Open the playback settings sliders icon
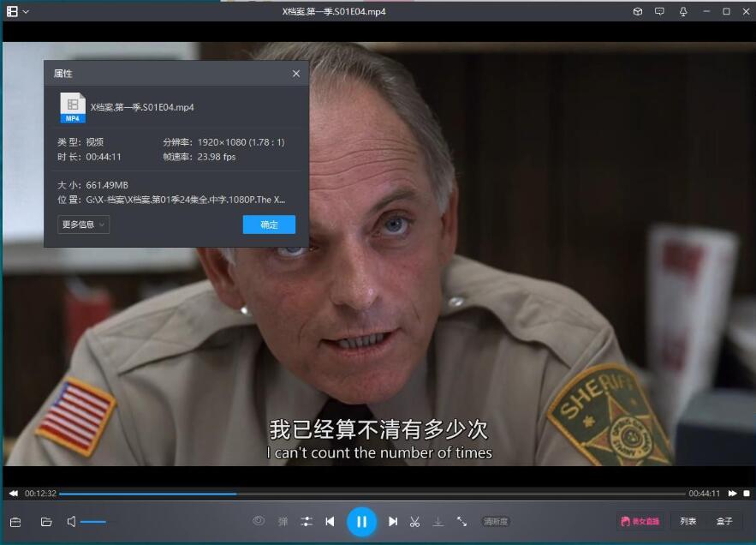This screenshot has width=756, height=545. [x=307, y=521]
